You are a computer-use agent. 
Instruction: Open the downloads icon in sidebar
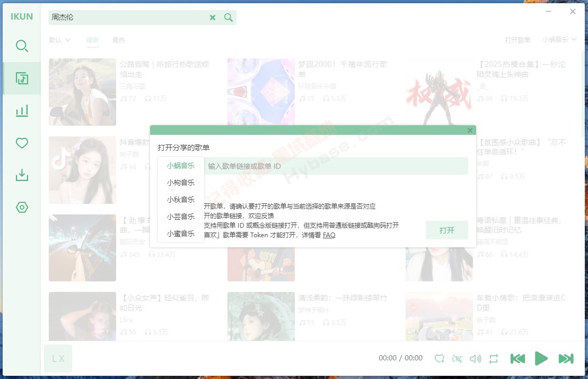22,175
